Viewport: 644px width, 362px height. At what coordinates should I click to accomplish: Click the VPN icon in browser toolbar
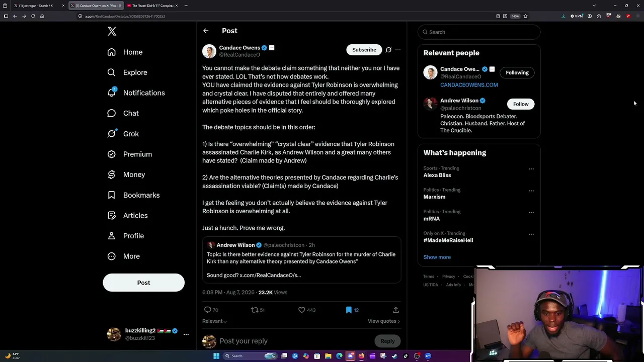577,16
